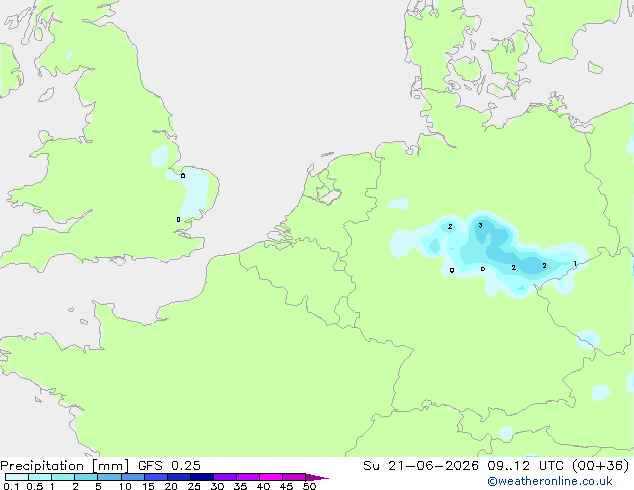This screenshot has height=490, width=634.
Task: Select the 35–40 mm legend color swatch
Action: coord(247,477)
